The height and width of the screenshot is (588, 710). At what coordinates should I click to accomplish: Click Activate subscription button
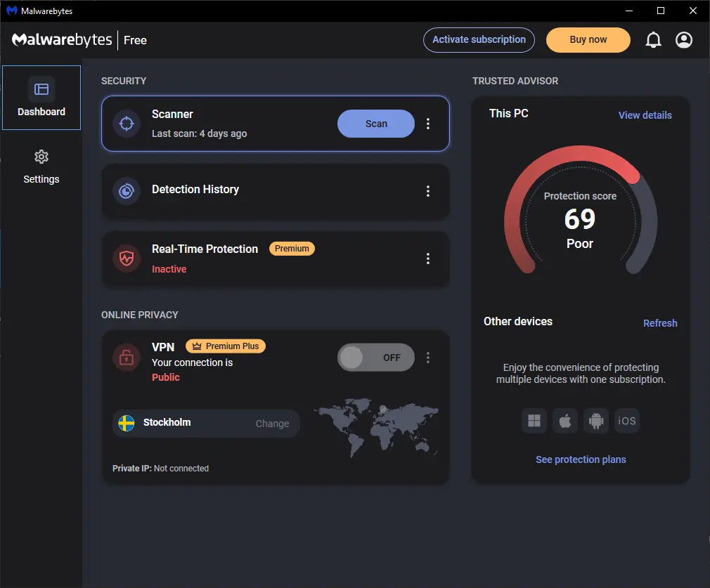(x=479, y=40)
